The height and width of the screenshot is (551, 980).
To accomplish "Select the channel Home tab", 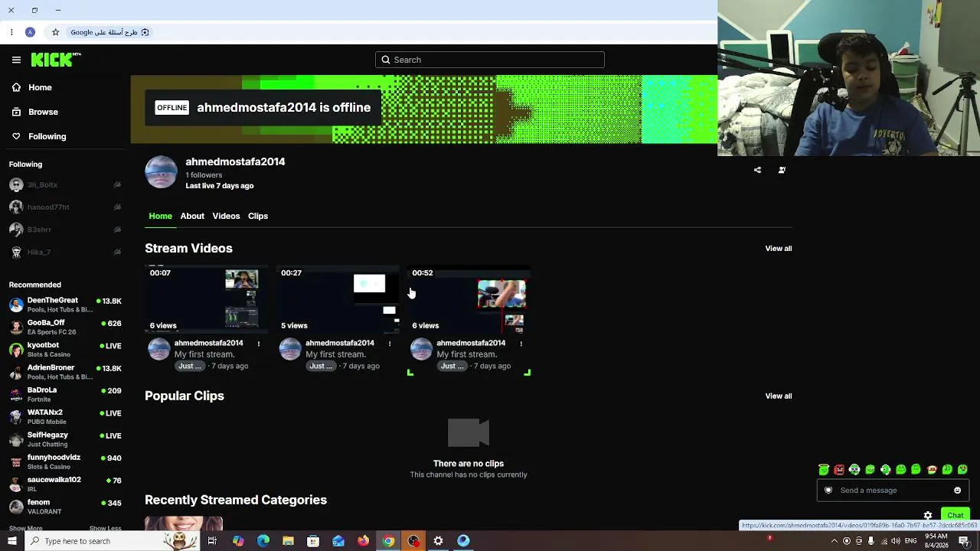I will (160, 216).
